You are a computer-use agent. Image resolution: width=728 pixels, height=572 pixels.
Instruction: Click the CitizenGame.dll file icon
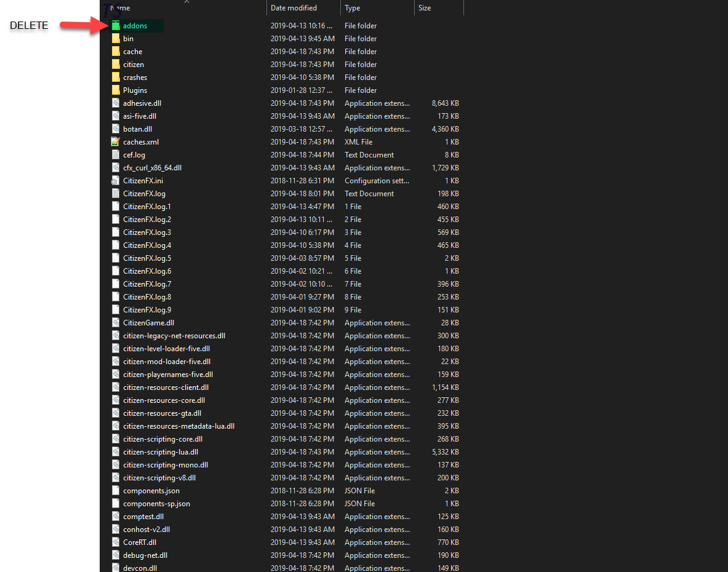(116, 323)
